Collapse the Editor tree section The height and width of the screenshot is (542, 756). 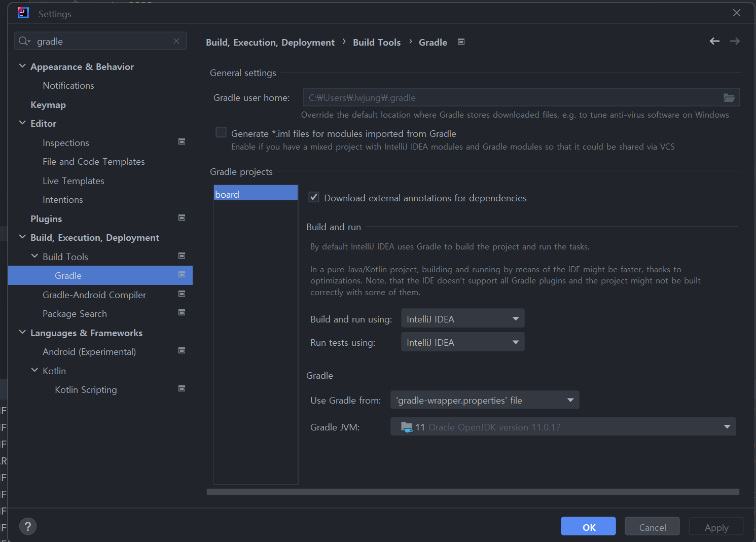[22, 123]
